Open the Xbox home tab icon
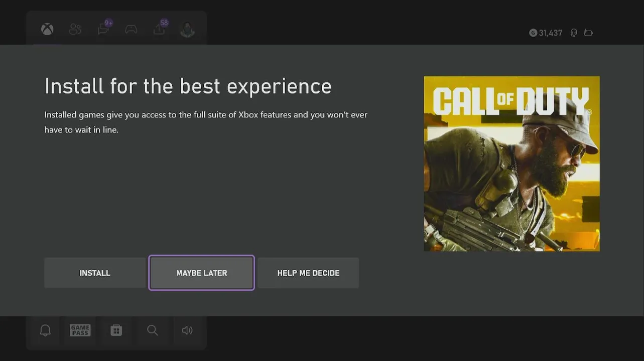The image size is (644, 361). click(x=47, y=29)
